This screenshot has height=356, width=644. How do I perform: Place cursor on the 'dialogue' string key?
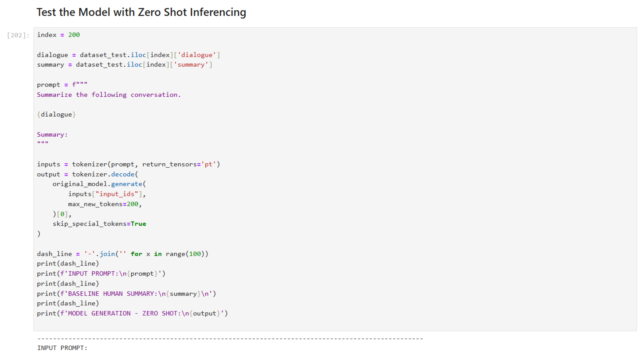[196, 55]
